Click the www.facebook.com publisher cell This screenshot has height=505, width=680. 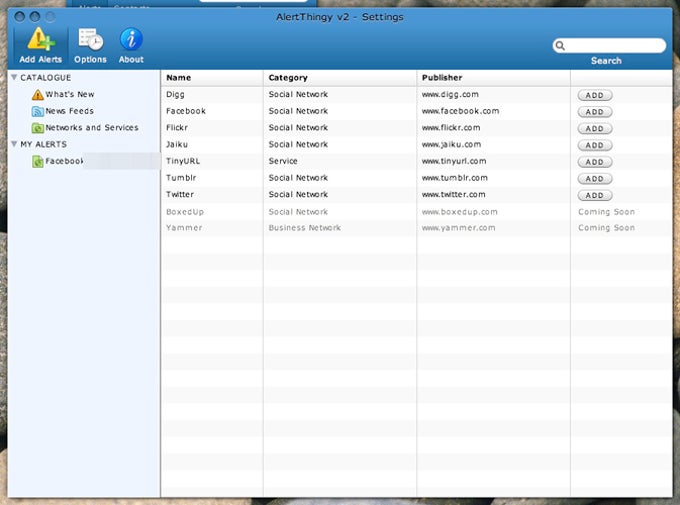[460, 111]
